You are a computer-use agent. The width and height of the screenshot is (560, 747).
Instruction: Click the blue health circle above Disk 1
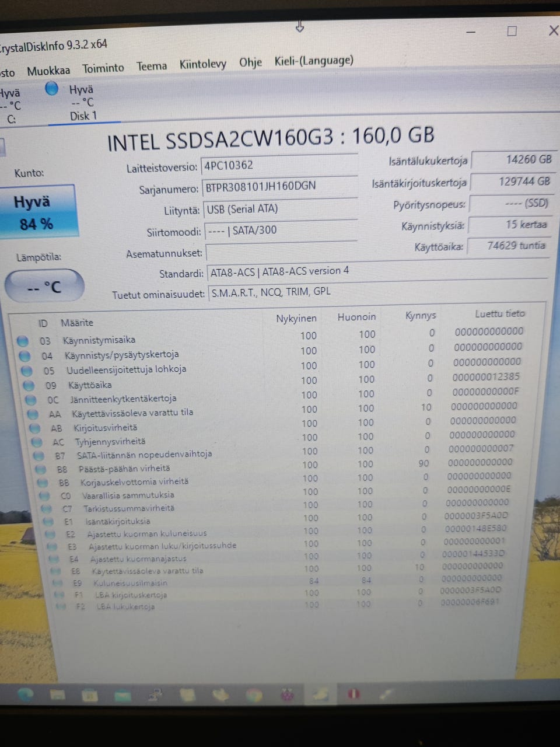(x=52, y=89)
